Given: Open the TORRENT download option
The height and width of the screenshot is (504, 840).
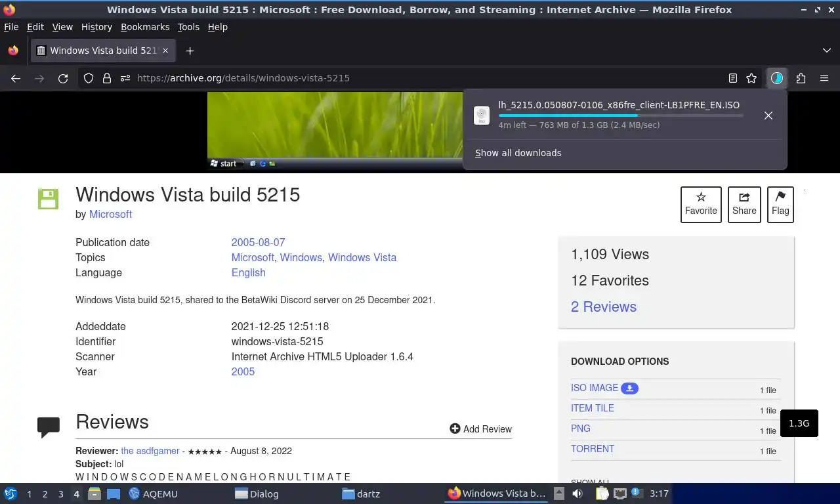Looking at the screenshot, I should click(x=593, y=449).
